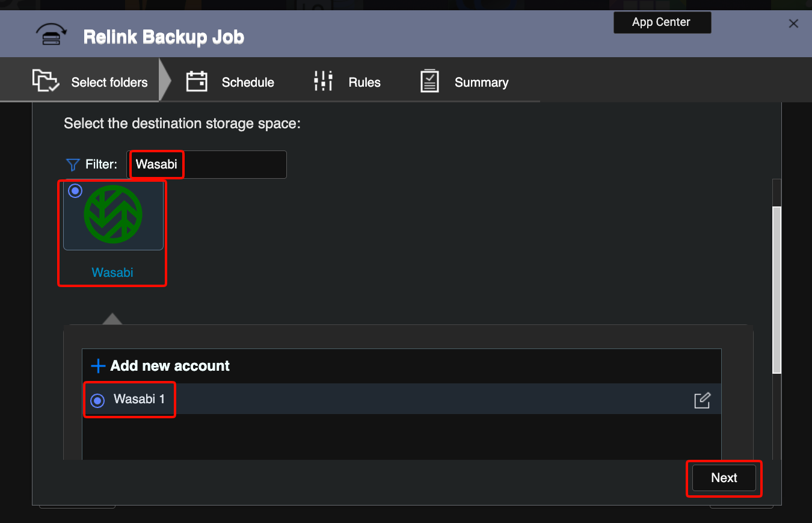Image resolution: width=812 pixels, height=523 pixels.
Task: Click the Wasabi 1 account name
Action: point(139,399)
